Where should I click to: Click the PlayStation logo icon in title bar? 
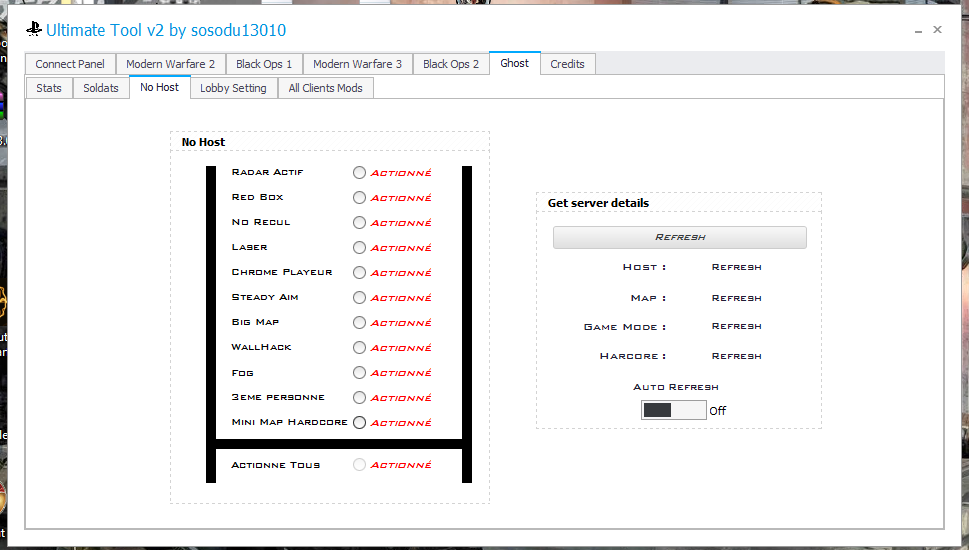point(34,29)
